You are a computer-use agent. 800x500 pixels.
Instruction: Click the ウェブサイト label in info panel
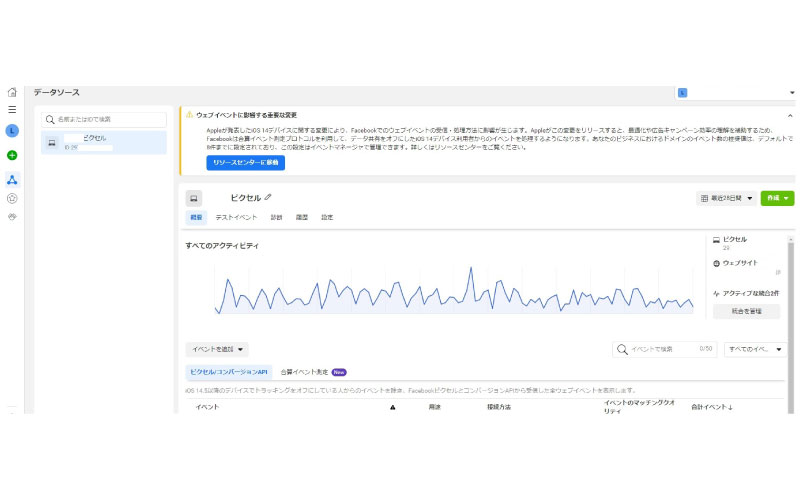(740, 263)
